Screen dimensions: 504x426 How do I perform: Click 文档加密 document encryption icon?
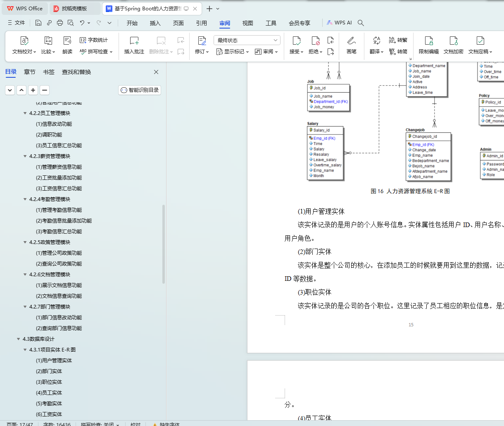454,41
